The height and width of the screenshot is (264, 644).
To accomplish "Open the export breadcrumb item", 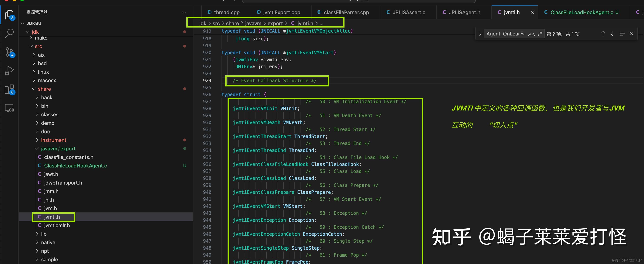I will click(275, 23).
